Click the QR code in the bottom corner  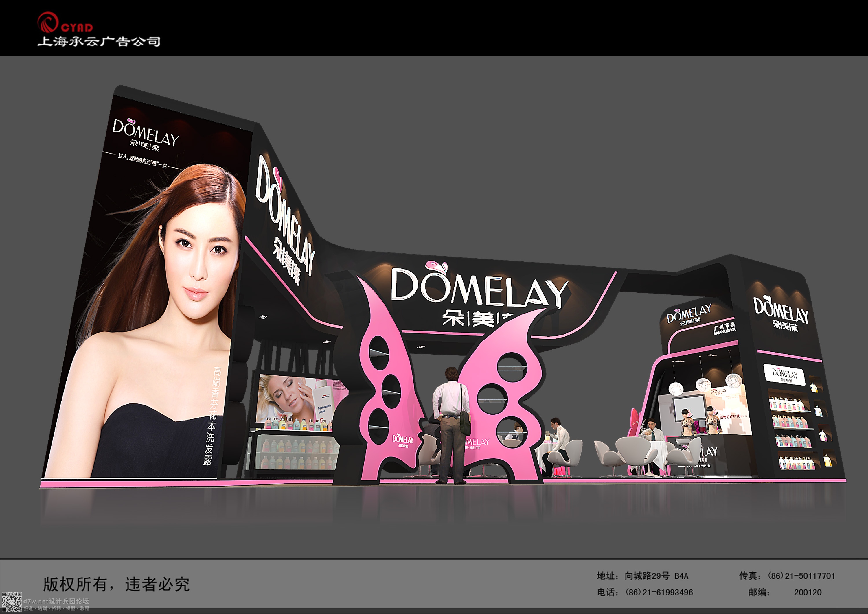tap(12, 602)
